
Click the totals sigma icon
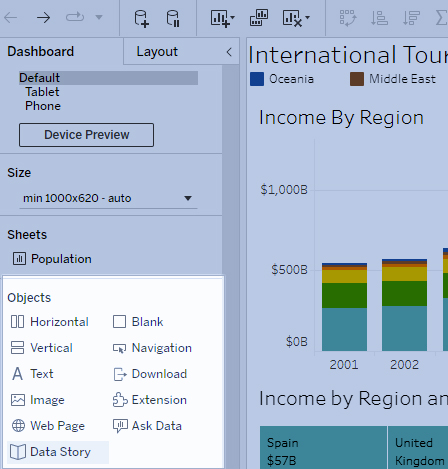tap(442, 18)
